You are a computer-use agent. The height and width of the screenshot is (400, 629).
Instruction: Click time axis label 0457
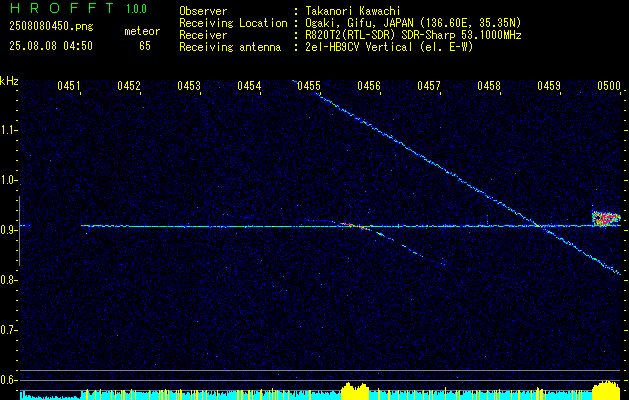(429, 85)
